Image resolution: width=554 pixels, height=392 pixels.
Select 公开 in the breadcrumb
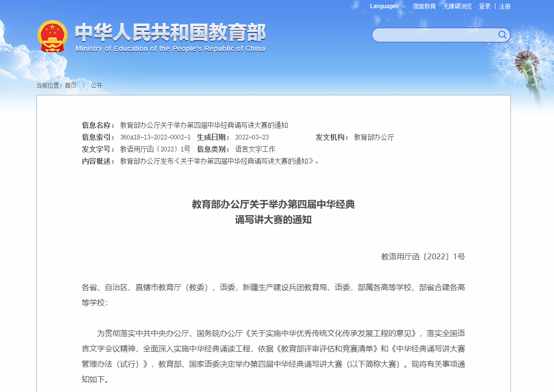[x=96, y=85]
